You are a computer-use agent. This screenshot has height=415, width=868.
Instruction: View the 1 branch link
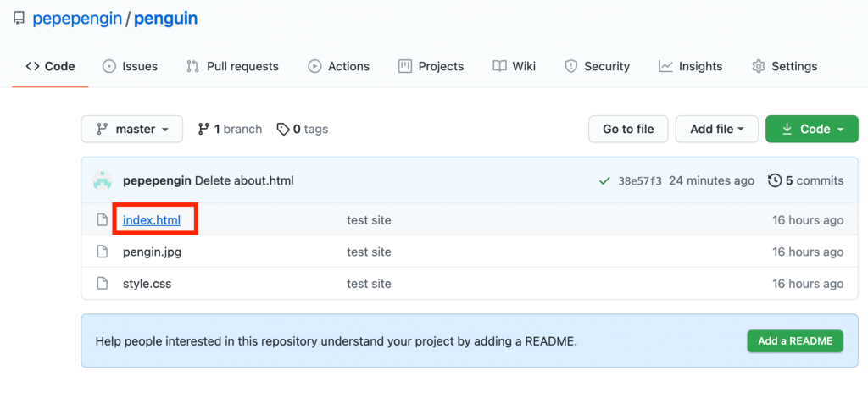pyautogui.click(x=230, y=129)
